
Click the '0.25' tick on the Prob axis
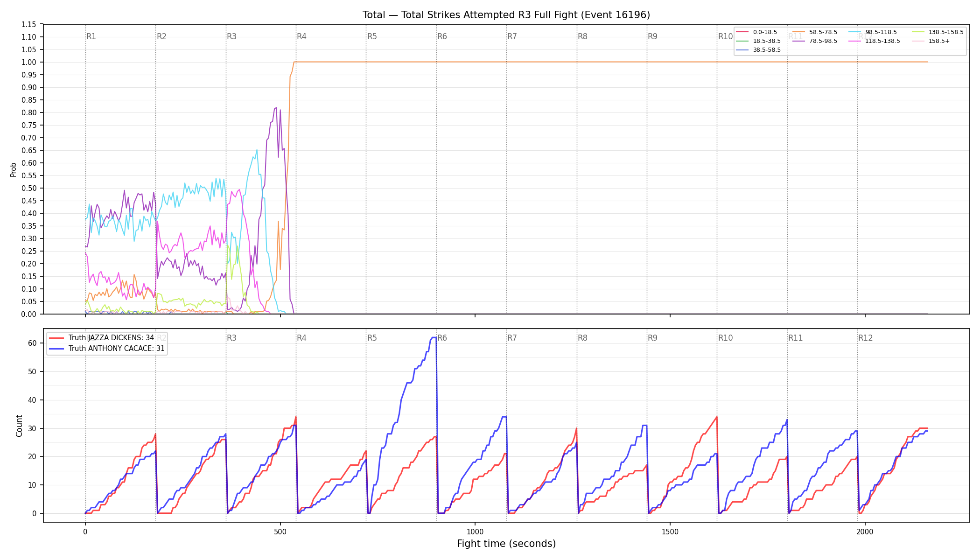(28, 251)
